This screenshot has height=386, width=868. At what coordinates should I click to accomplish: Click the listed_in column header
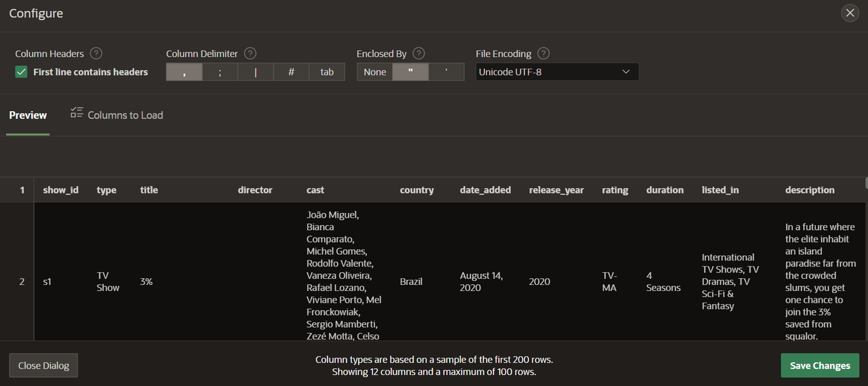click(720, 190)
